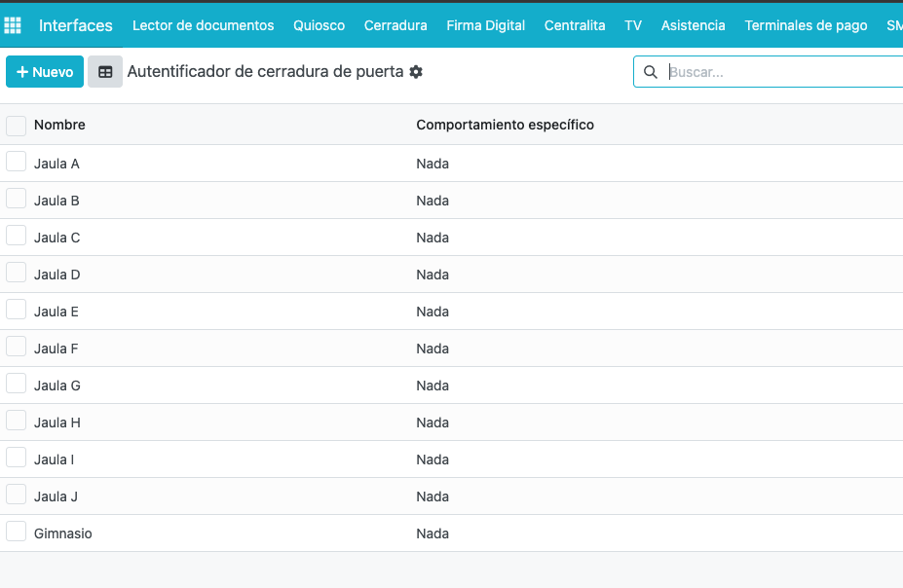903x588 pixels.
Task: Create a new record with Nuevo
Action: click(45, 72)
